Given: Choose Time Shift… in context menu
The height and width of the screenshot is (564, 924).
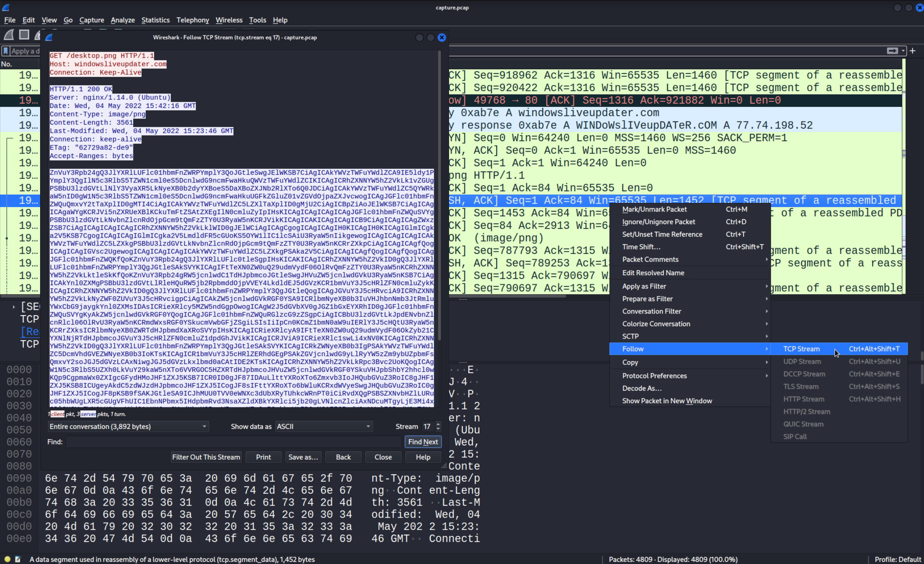Looking at the screenshot, I should (x=690, y=247).
